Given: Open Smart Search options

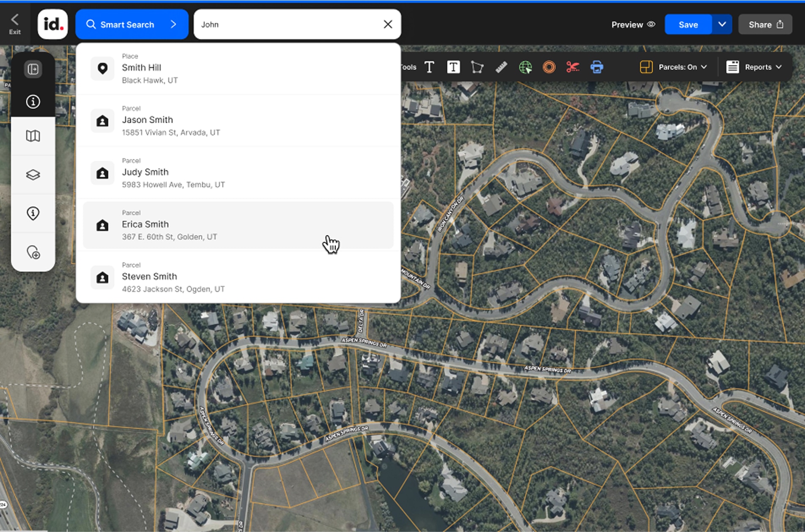Looking at the screenshot, I should [132, 25].
